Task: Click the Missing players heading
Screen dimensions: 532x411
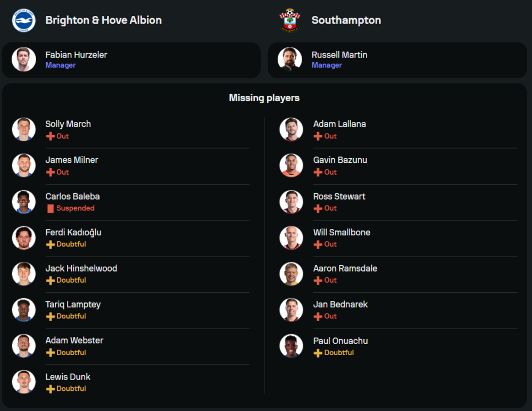Action: pyautogui.click(x=264, y=98)
